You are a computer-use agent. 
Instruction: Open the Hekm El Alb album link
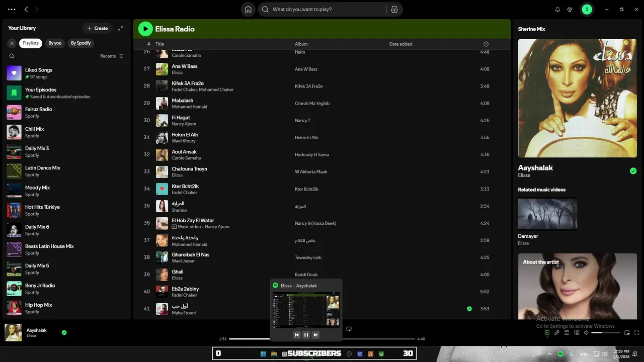306,137
